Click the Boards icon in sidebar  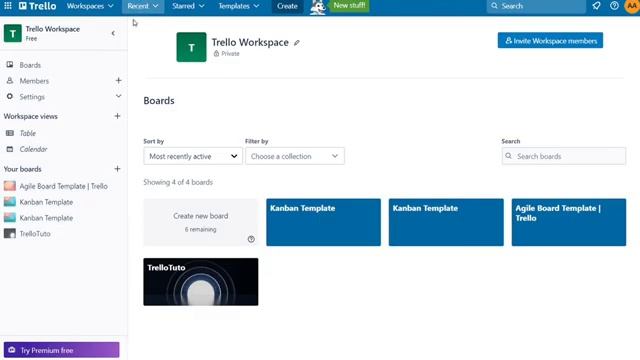point(10,64)
